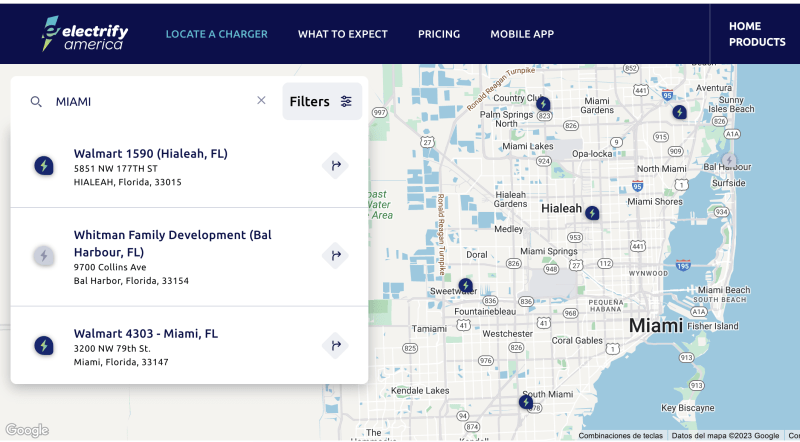Get directions to Whitman Family Development

pyautogui.click(x=335, y=255)
